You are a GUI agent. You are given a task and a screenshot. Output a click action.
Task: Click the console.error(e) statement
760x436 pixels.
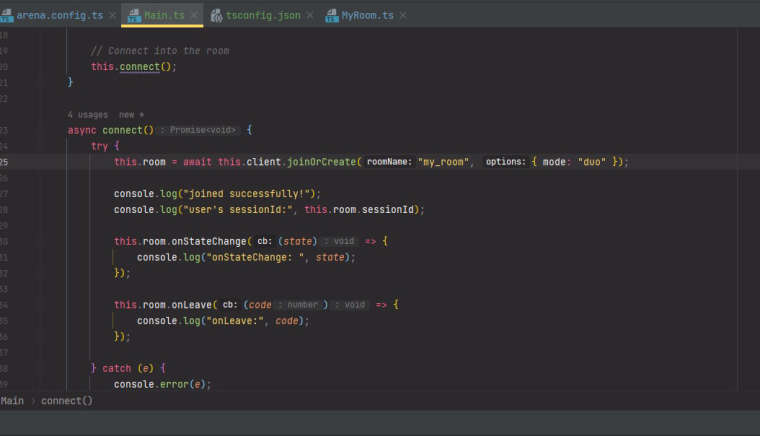[162, 384]
